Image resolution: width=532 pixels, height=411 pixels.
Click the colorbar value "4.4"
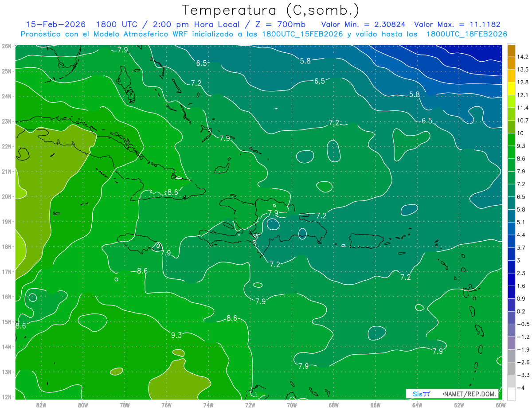coord(521,235)
